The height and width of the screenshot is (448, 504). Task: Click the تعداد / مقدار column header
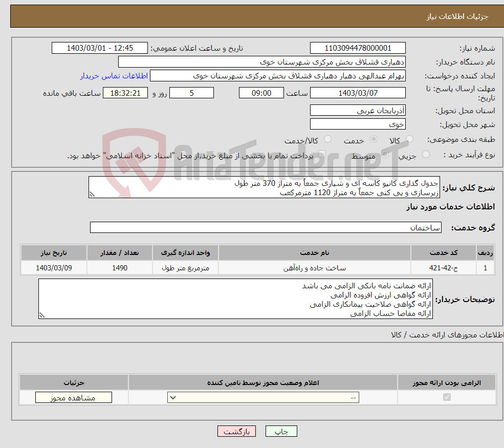coord(120,253)
